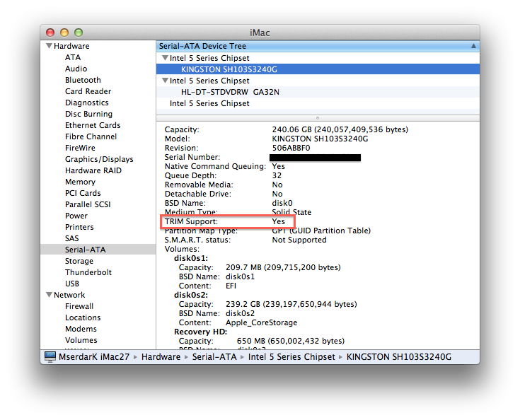The width and height of the screenshot is (520, 420).
Task: Click Hardware in the path bar
Action: coord(161,356)
